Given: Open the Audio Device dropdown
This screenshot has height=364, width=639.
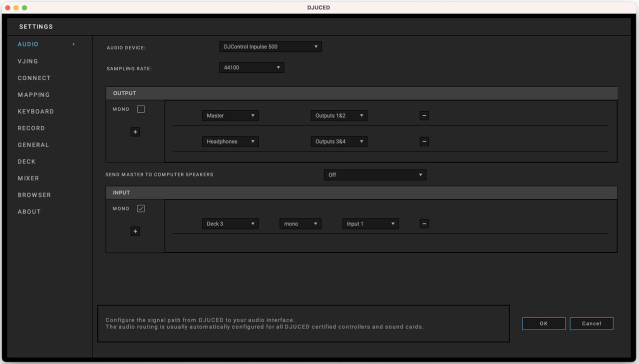Looking at the screenshot, I should click(271, 47).
